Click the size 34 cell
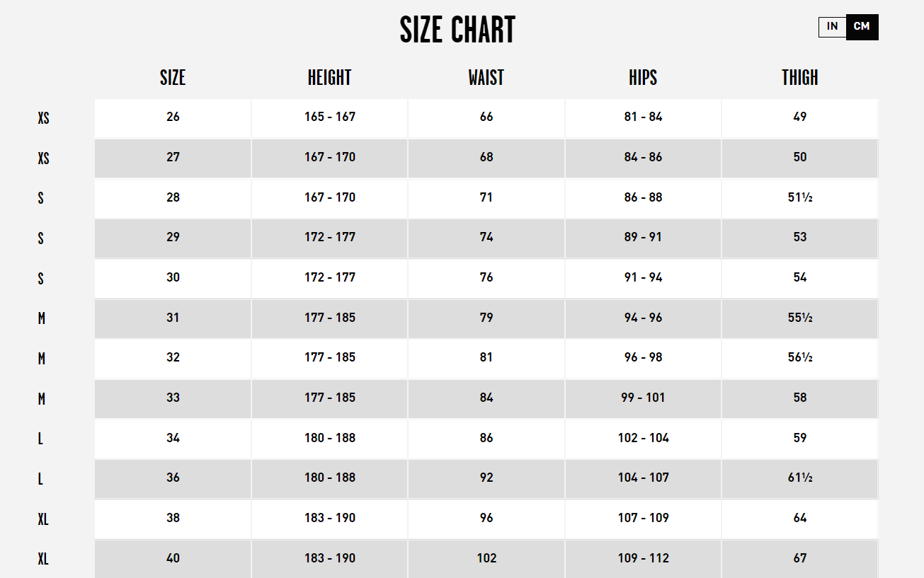This screenshot has width=924, height=578. coord(173,439)
